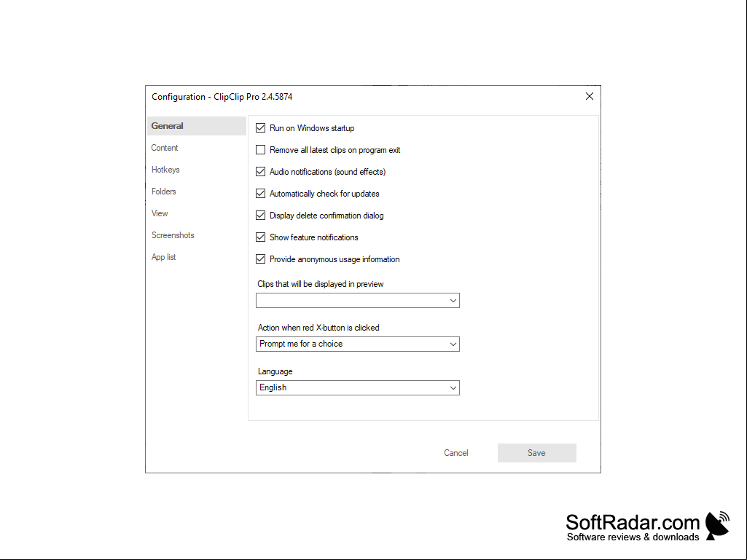The width and height of the screenshot is (747, 560).
Task: Toggle Display delete confirmation dialog
Action: pos(261,216)
